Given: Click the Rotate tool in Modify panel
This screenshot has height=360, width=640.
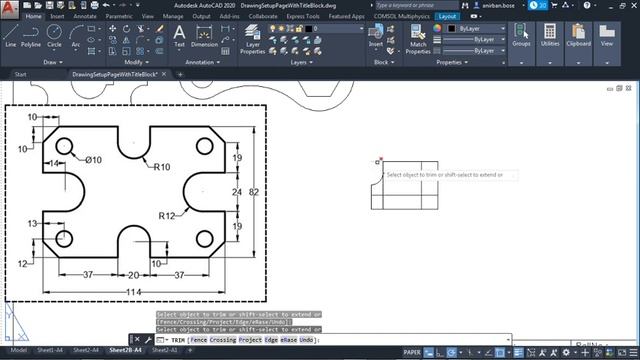Looking at the screenshot, I should coord(127,29).
